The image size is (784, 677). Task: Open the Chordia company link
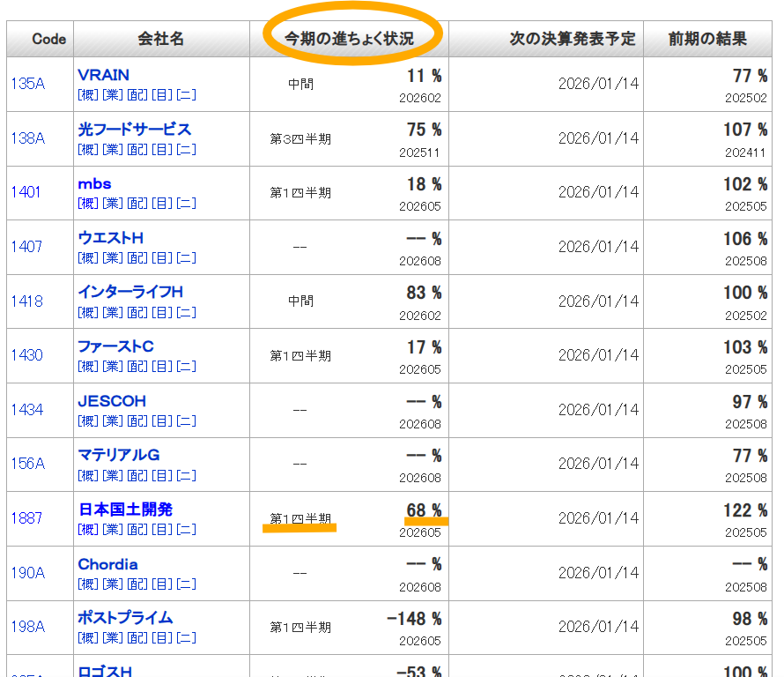tap(107, 564)
